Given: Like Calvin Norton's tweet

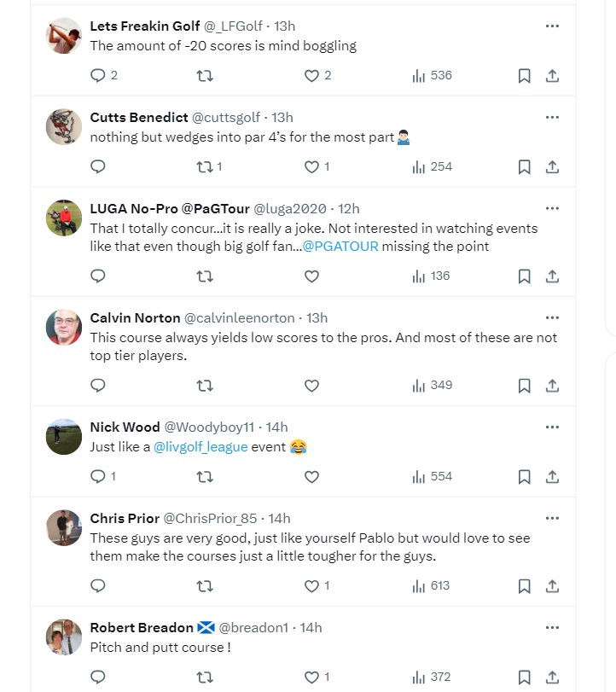Looking at the screenshot, I should tap(311, 386).
